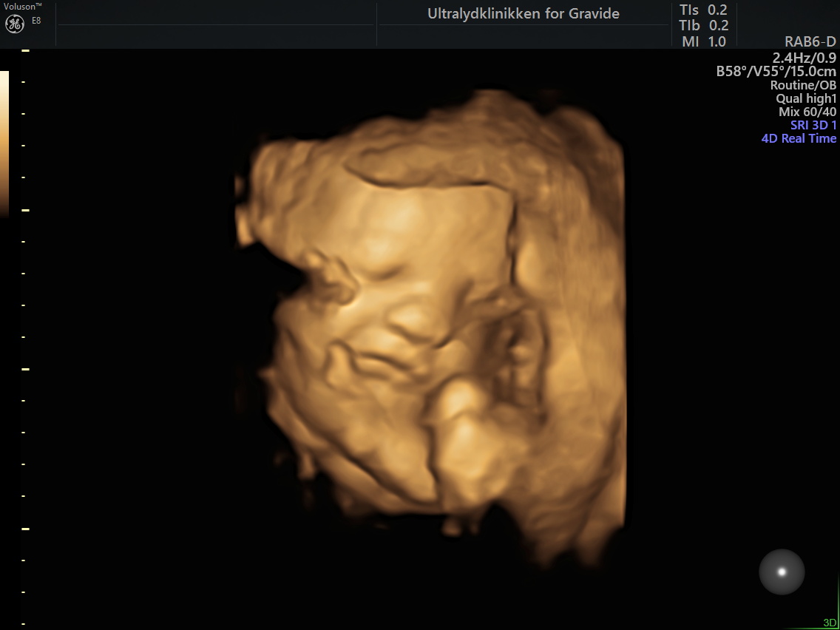
Task: Click the "E8" model label
Action: [x=36, y=21]
